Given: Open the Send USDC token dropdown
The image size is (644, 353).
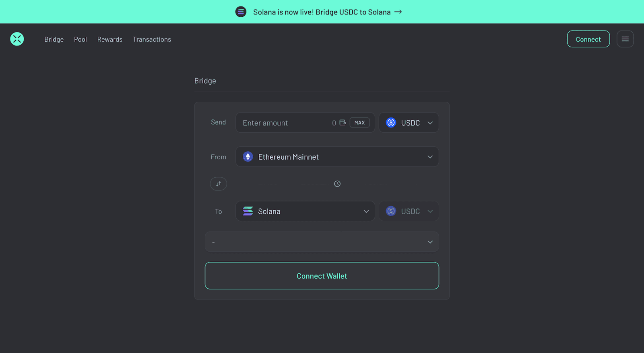Looking at the screenshot, I should pyautogui.click(x=409, y=123).
